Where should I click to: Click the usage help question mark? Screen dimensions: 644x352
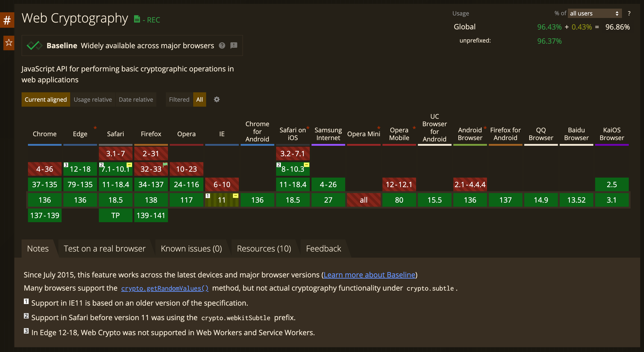tap(629, 13)
